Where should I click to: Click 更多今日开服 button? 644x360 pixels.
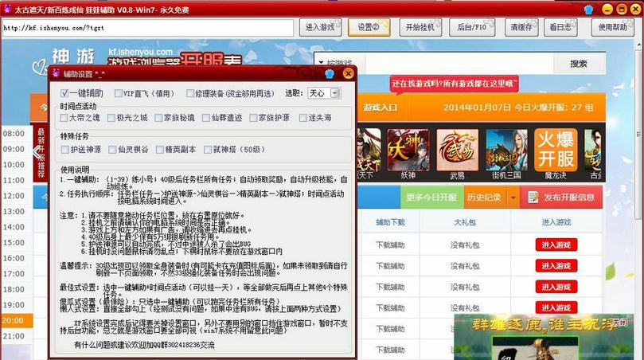[x=431, y=198]
